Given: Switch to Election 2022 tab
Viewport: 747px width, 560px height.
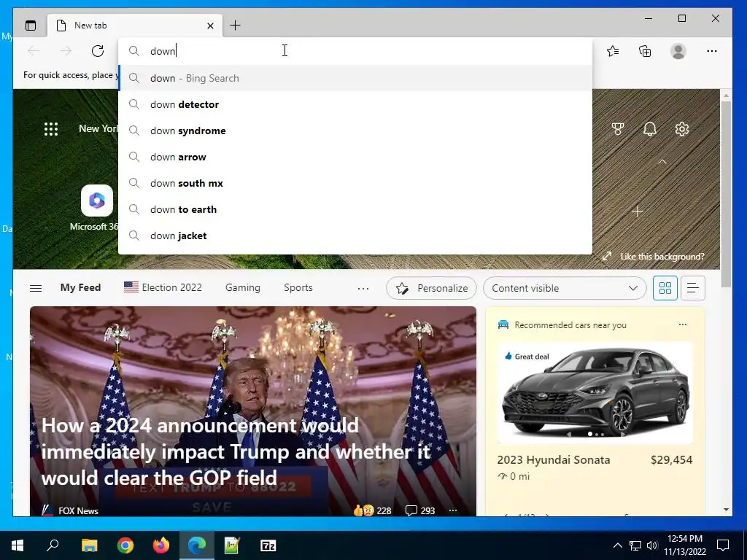Looking at the screenshot, I should pyautogui.click(x=163, y=287).
